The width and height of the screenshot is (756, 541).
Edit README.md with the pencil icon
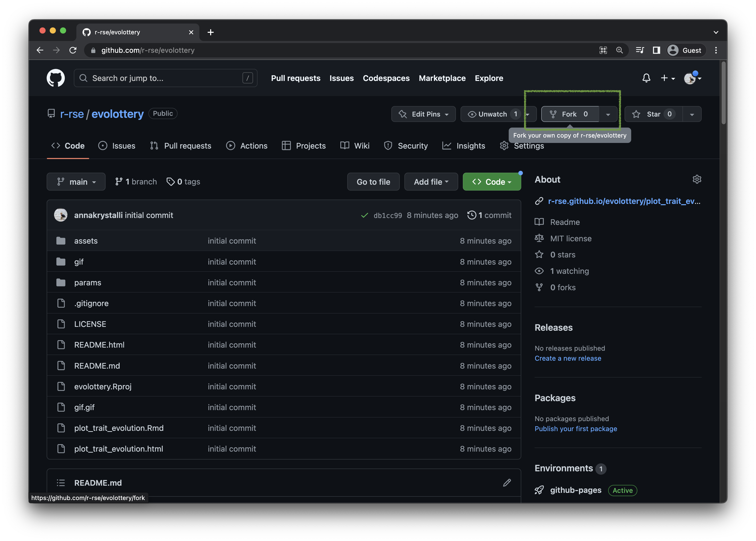click(x=506, y=482)
